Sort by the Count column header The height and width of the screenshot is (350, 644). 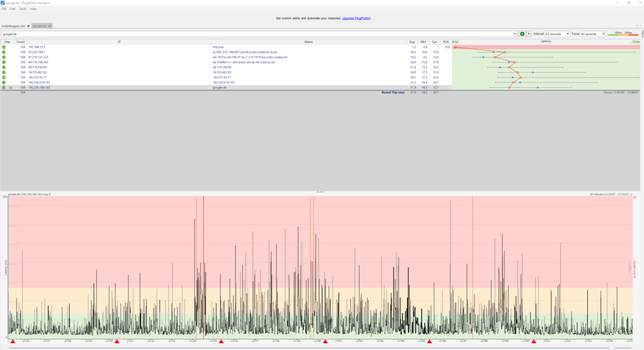pyautogui.click(x=20, y=42)
